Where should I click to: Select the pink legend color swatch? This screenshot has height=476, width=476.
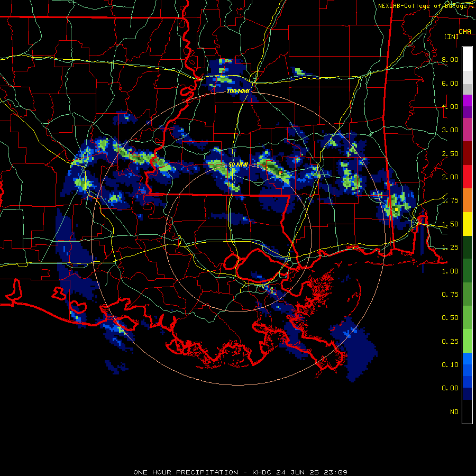pos(467,130)
